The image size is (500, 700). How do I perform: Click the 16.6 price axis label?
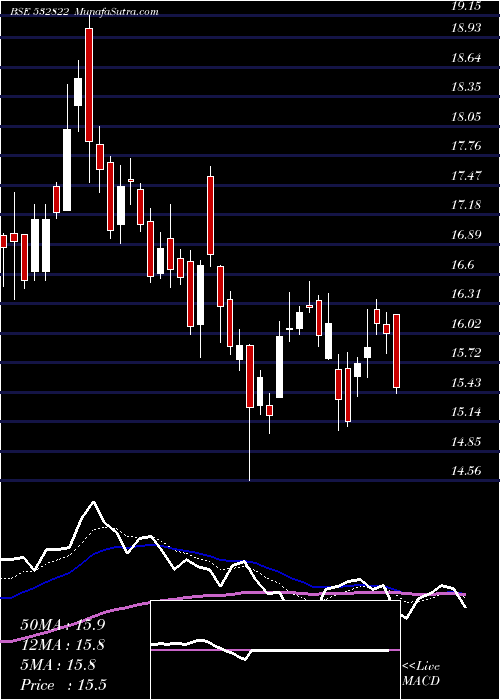(x=463, y=264)
